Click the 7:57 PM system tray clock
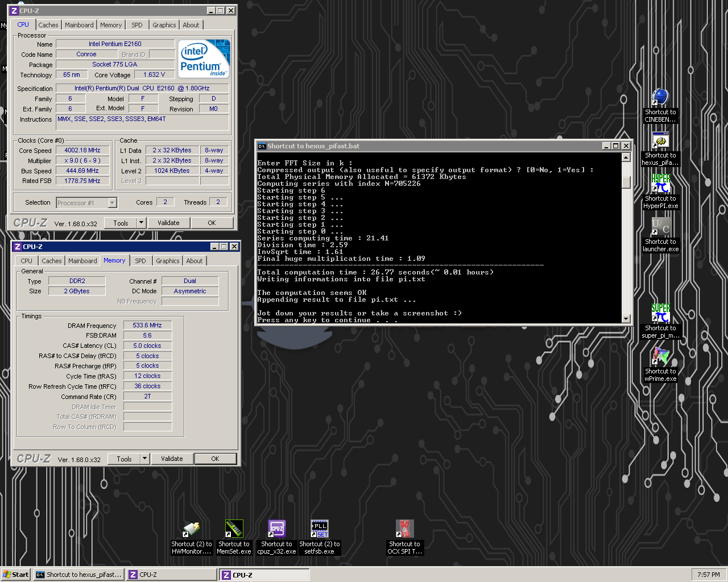The width and height of the screenshot is (728, 582). [709, 575]
